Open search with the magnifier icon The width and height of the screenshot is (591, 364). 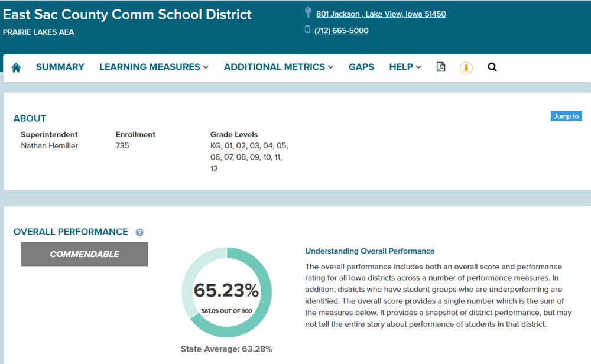tap(492, 67)
